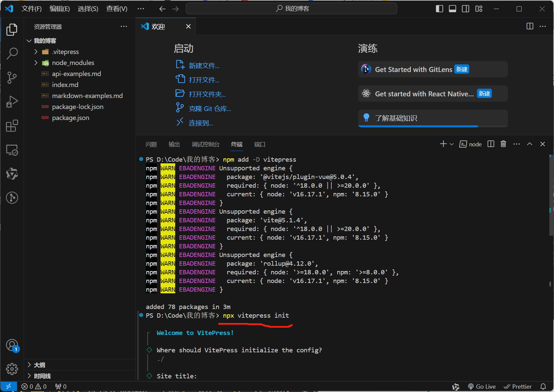
Task: Toggle the panel layout icon in title bar
Action: [453, 9]
